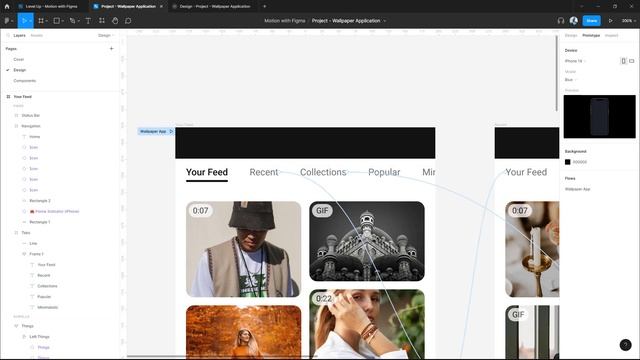The height and width of the screenshot is (360, 640).
Task: Click the canvas vertical scrollbar
Action: (556, 73)
